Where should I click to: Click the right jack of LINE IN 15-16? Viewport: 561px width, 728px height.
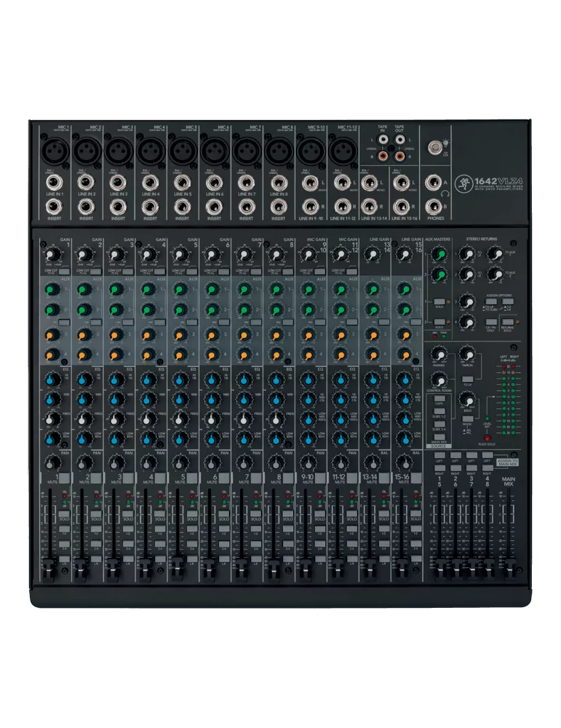tap(402, 206)
